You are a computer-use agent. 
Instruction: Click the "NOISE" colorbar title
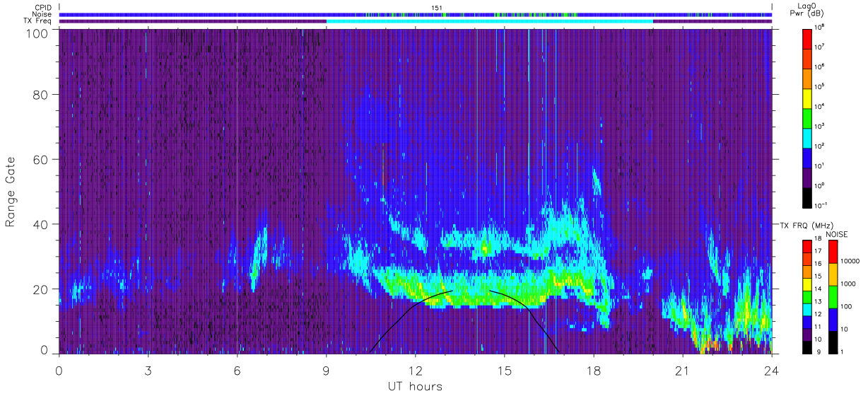[x=838, y=233]
